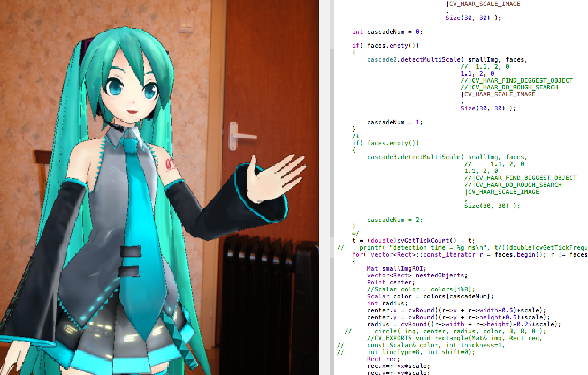
Task: Click the commented 'colors[i%8]' line
Action: click(421, 289)
